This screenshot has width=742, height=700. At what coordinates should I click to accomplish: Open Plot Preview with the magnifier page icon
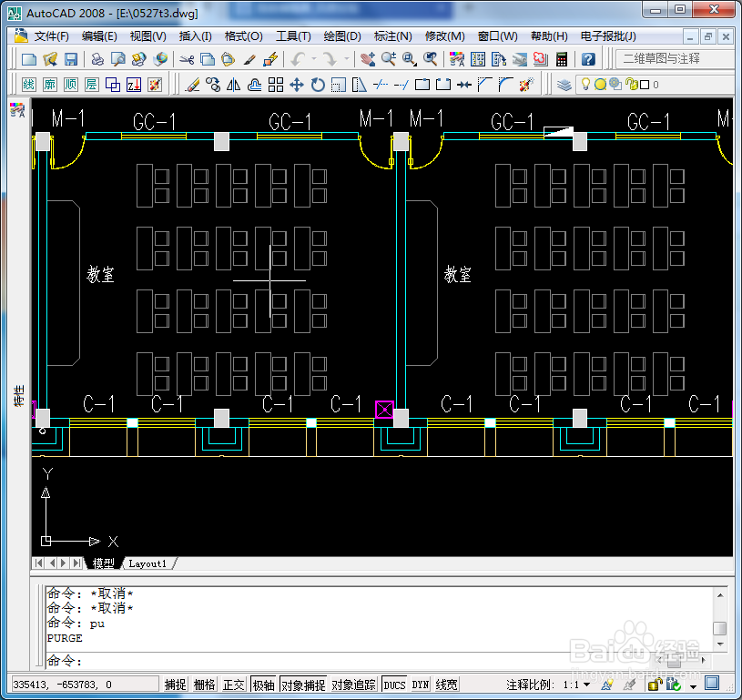point(118,59)
